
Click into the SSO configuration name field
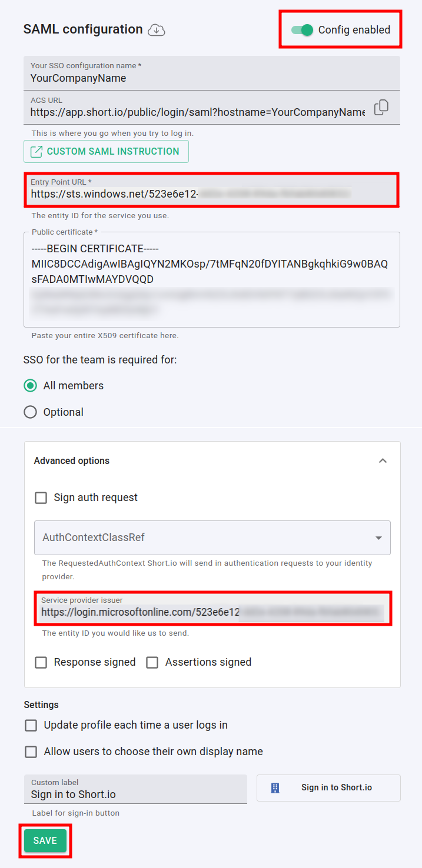coord(212,78)
